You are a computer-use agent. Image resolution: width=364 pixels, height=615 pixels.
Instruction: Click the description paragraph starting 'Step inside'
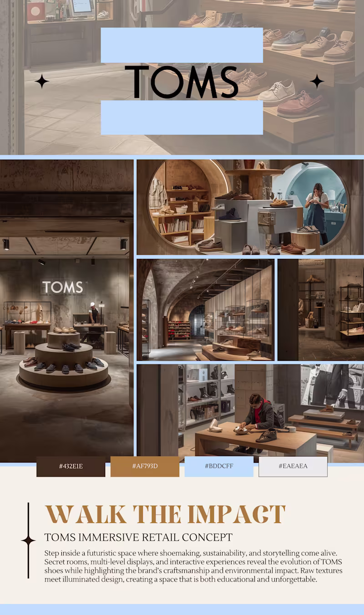click(193, 566)
